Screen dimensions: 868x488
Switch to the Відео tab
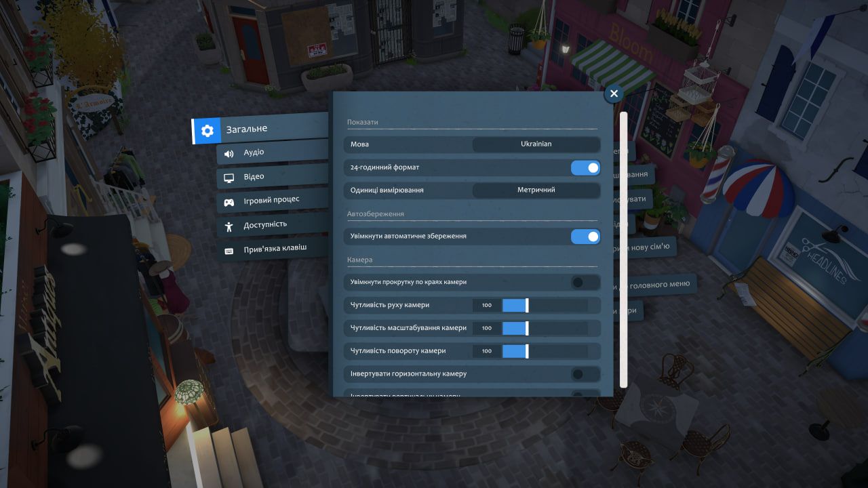[x=273, y=177]
